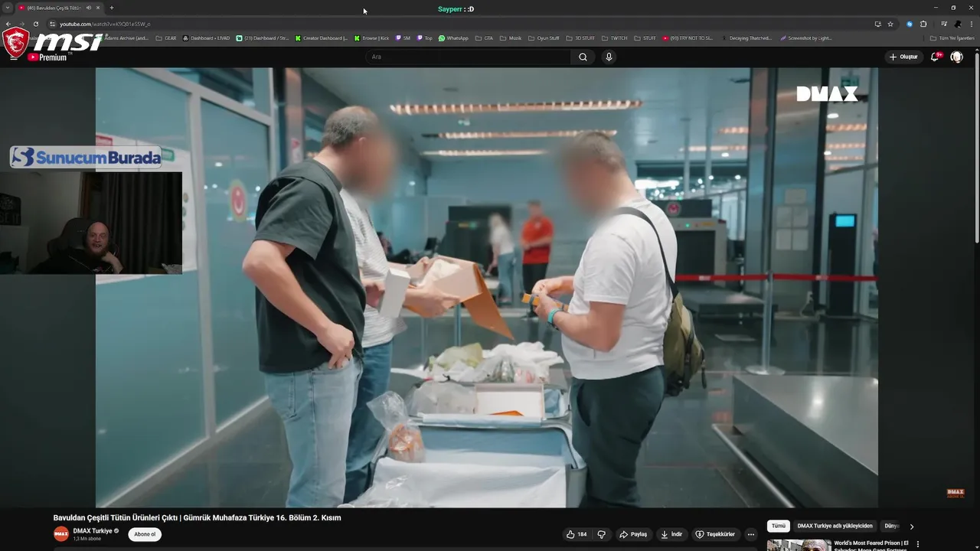Open WhatsApp bookmark

tap(453, 37)
